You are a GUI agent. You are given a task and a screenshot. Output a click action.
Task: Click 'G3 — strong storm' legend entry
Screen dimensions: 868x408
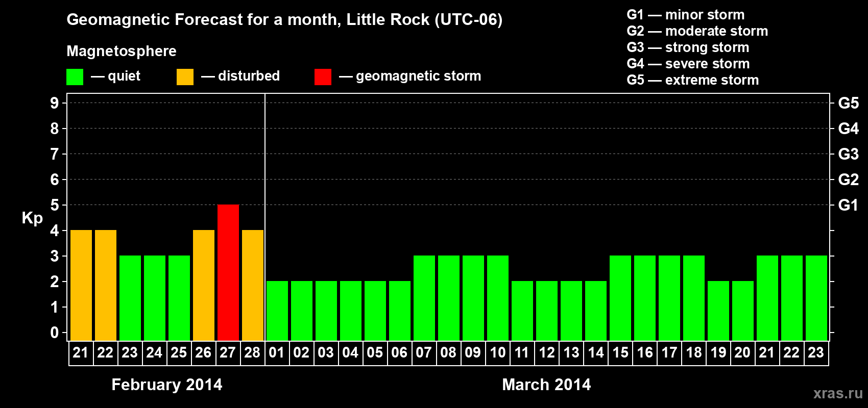coord(688,47)
